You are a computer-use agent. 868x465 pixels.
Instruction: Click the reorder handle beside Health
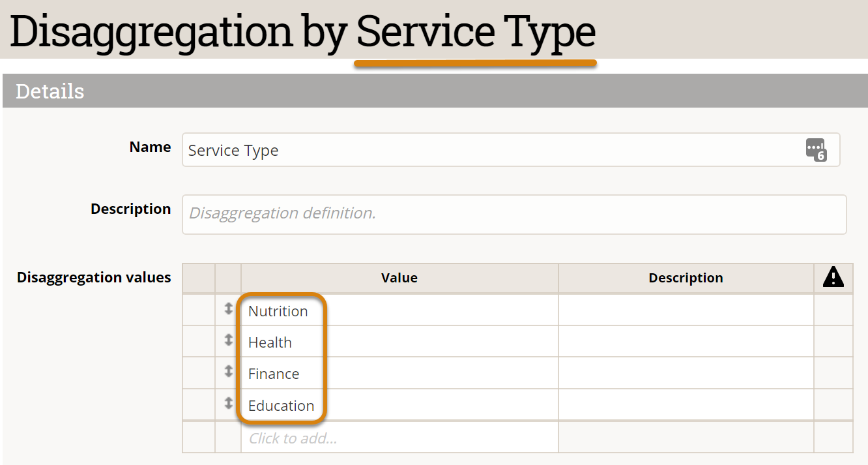228,340
